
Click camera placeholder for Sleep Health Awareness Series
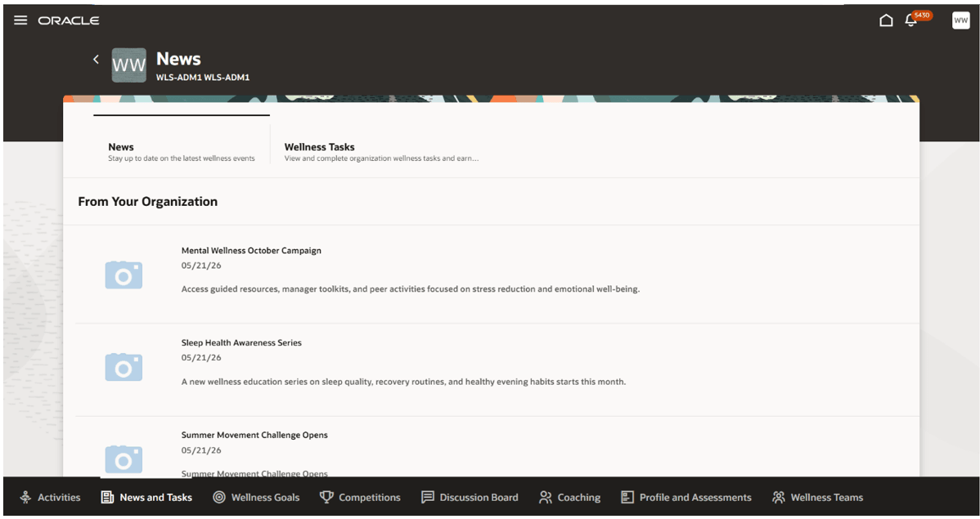tap(124, 367)
